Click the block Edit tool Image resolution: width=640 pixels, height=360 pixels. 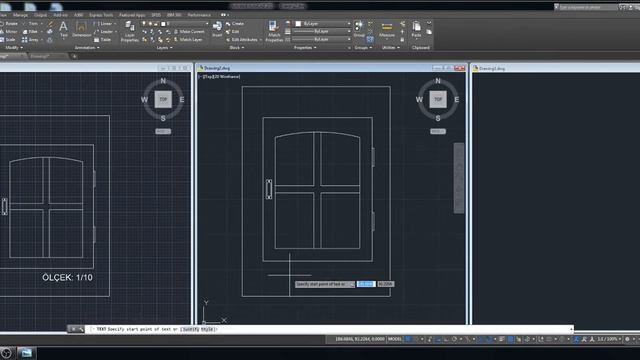click(233, 31)
